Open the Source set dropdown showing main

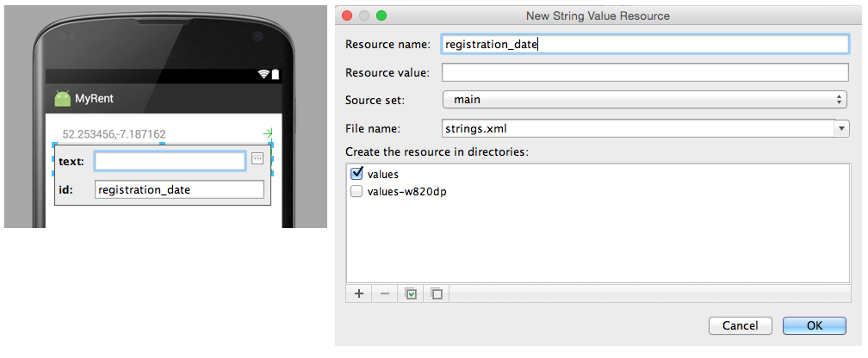[645, 100]
